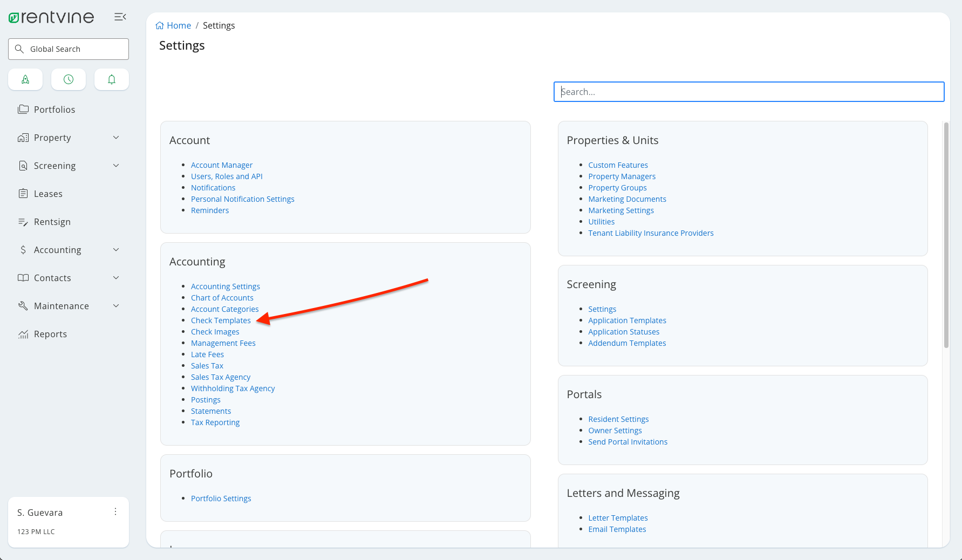Open recent activity via the clock icon
Image resolution: width=962 pixels, height=560 pixels.
68,79
